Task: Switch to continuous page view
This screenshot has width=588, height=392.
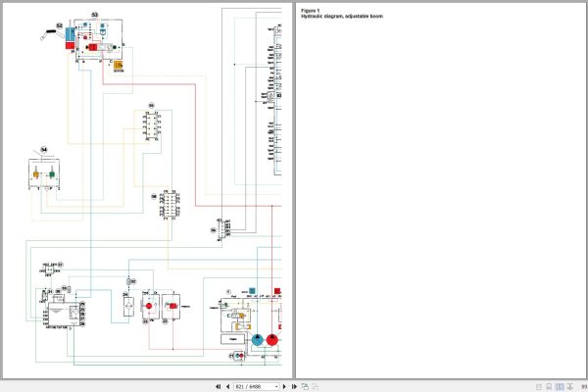Action: click(549, 386)
